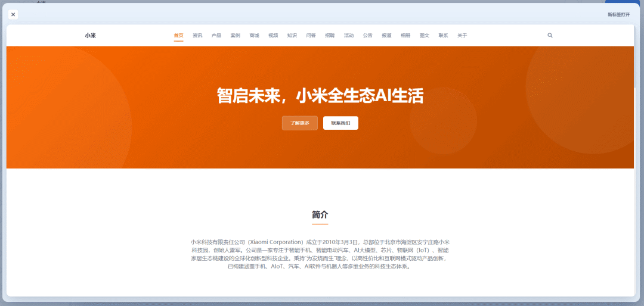The height and width of the screenshot is (306, 644).
Task: Open the 招聘 navigation item
Action: (x=330, y=36)
